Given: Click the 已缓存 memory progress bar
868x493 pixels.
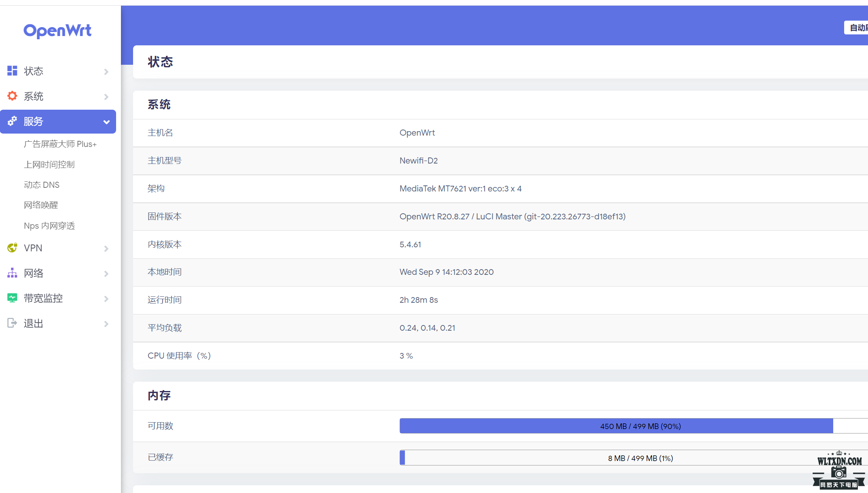Looking at the screenshot, I should (x=634, y=458).
